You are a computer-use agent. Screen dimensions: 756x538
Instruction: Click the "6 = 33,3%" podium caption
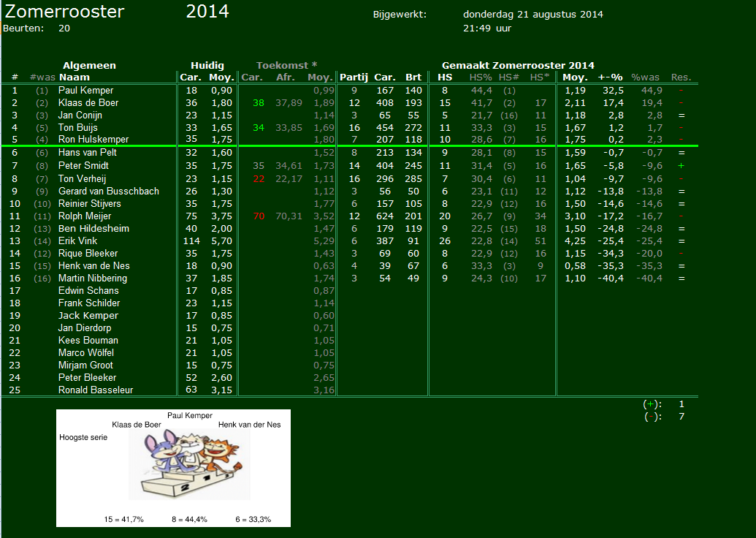(253, 519)
